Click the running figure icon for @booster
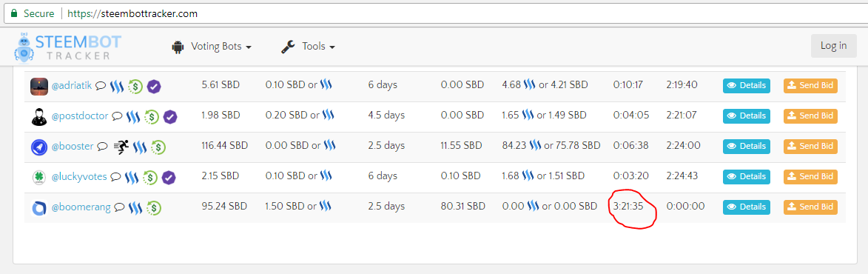868x274 pixels. pos(121,147)
